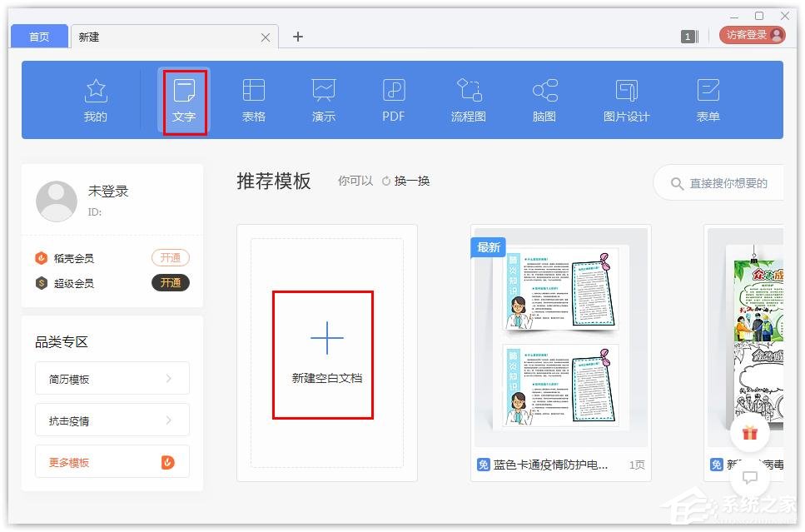Select the 图片设计 image design icon
Screen dimensions: 805x532
[626, 98]
